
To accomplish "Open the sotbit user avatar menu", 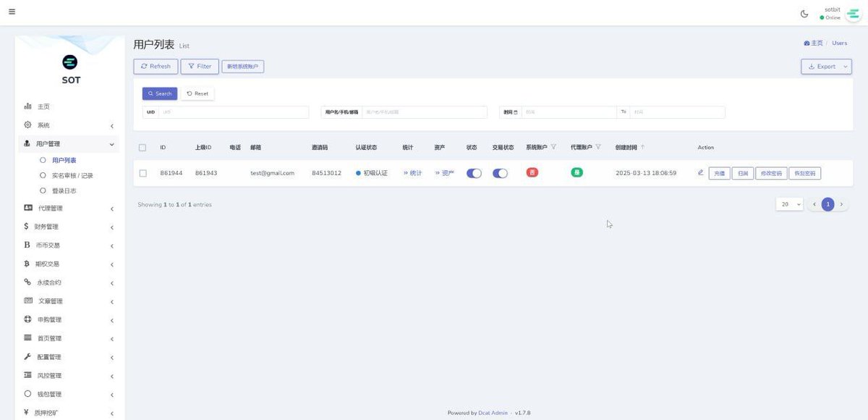I will pos(853,14).
